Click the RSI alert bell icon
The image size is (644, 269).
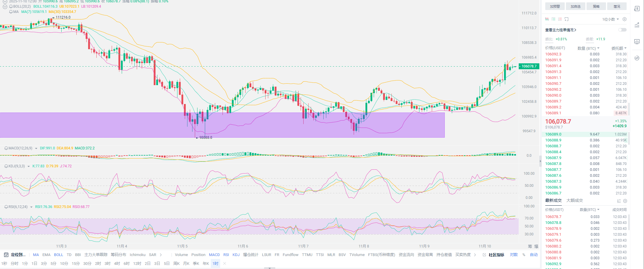coord(6,207)
